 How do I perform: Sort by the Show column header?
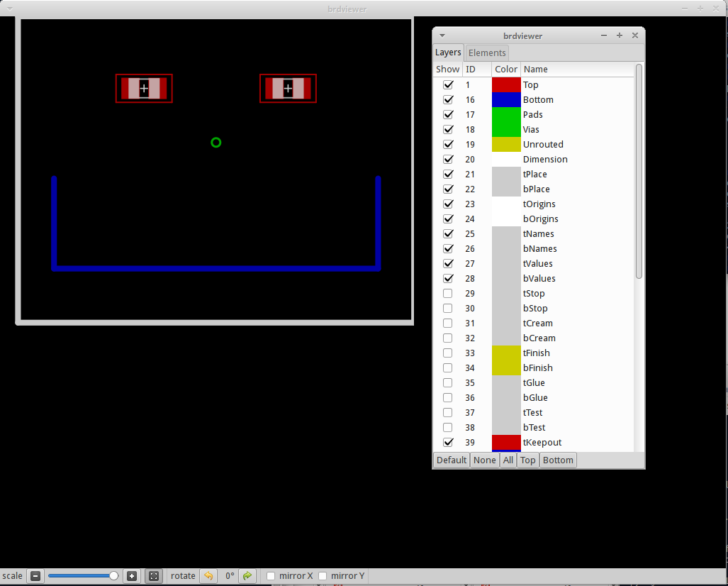point(447,70)
